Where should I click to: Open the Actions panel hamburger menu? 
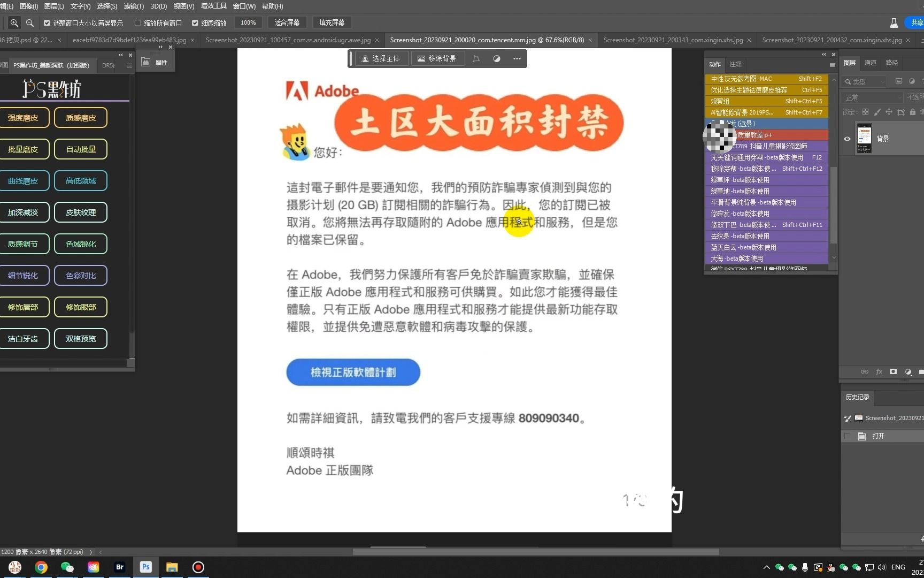pyautogui.click(x=832, y=65)
